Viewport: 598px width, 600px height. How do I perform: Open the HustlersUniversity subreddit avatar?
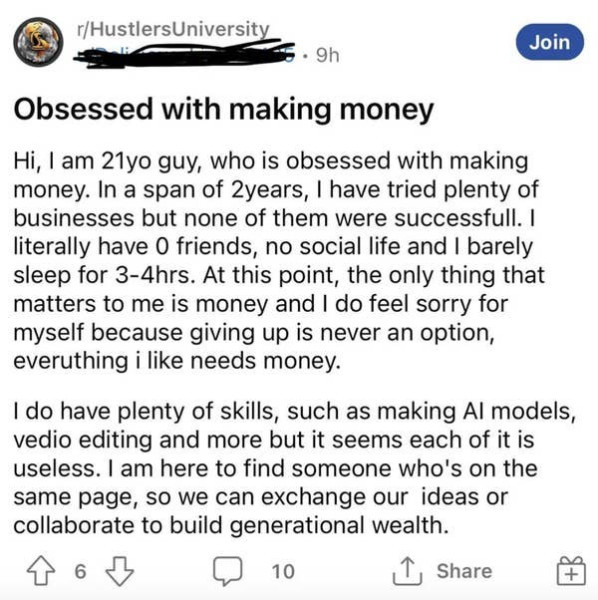coord(38,42)
